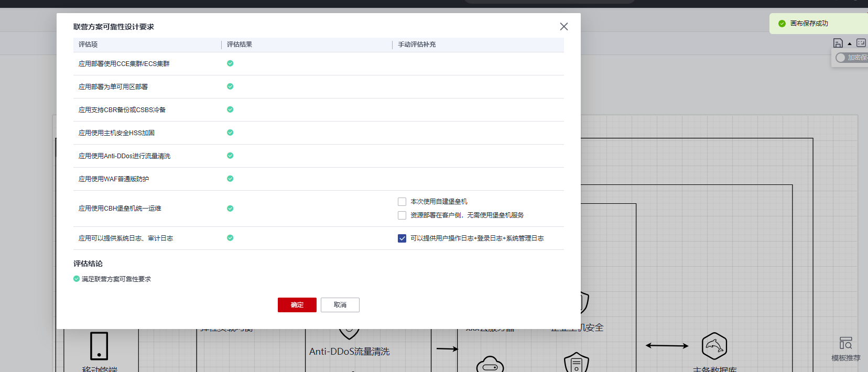Click text 应用部署为单可用区部署

(113, 87)
